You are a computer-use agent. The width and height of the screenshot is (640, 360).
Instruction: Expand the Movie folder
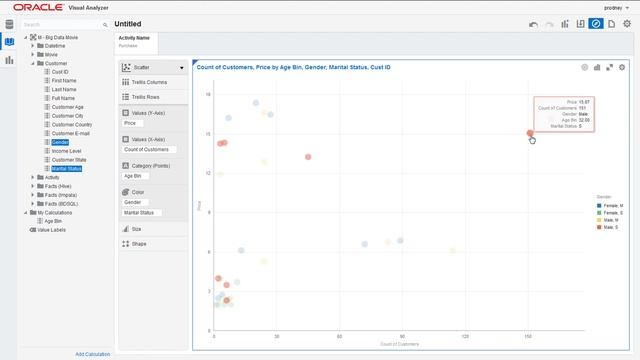click(x=33, y=54)
